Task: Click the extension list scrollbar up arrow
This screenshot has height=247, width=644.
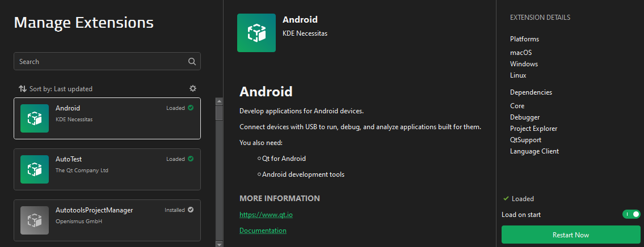Action: pos(220,101)
